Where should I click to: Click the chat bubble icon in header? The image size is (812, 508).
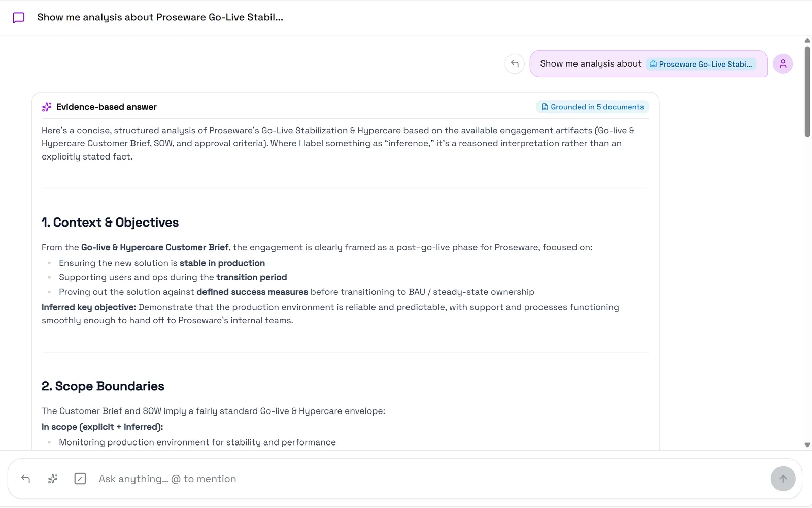tap(19, 18)
